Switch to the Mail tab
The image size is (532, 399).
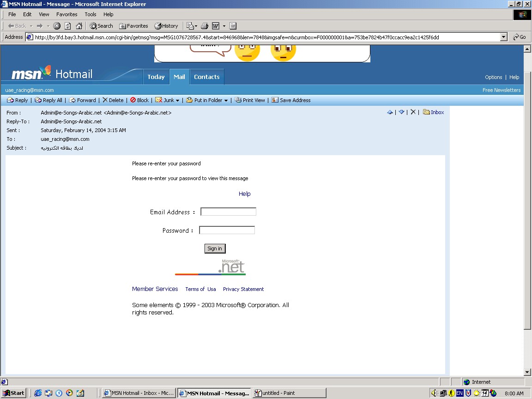point(179,77)
